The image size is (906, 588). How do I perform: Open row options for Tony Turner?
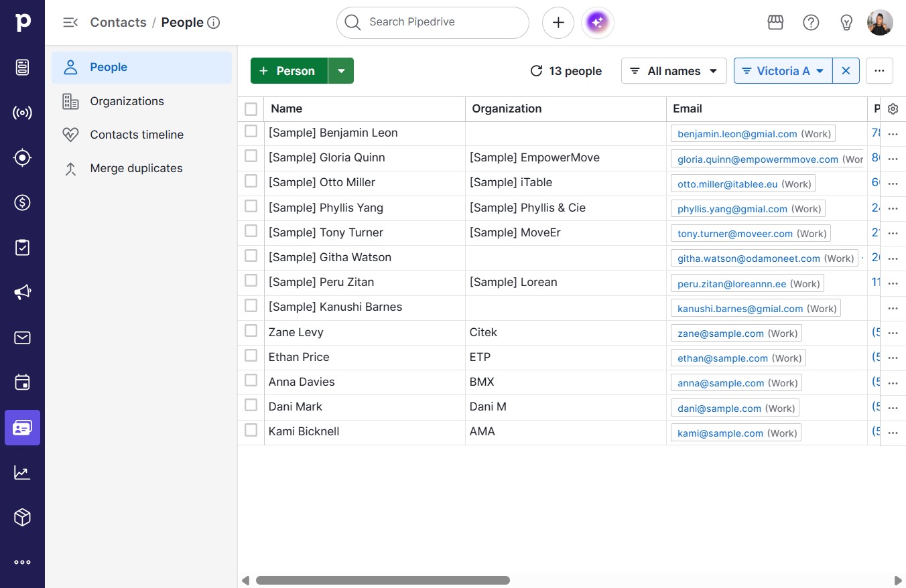(x=893, y=234)
